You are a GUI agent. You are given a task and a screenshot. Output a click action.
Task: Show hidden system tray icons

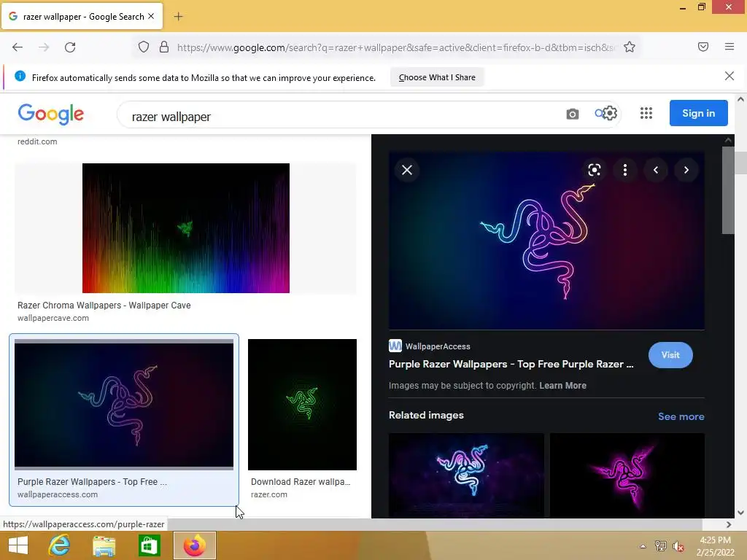[x=643, y=546]
